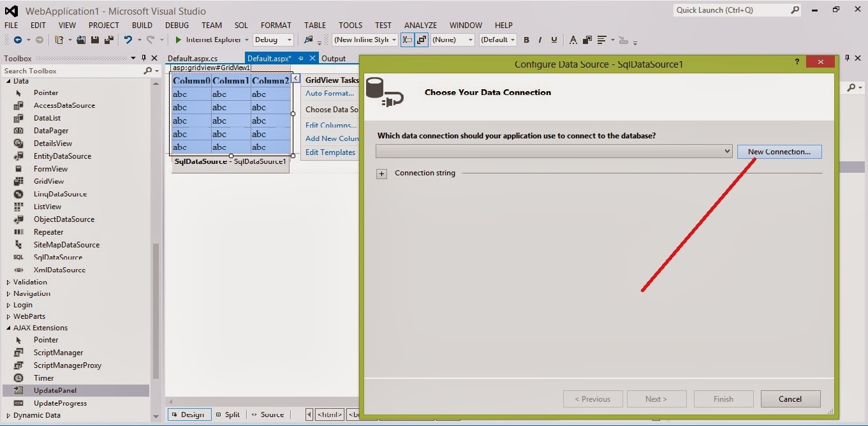
Task: Open the DEBUG menu
Action: [x=177, y=25]
